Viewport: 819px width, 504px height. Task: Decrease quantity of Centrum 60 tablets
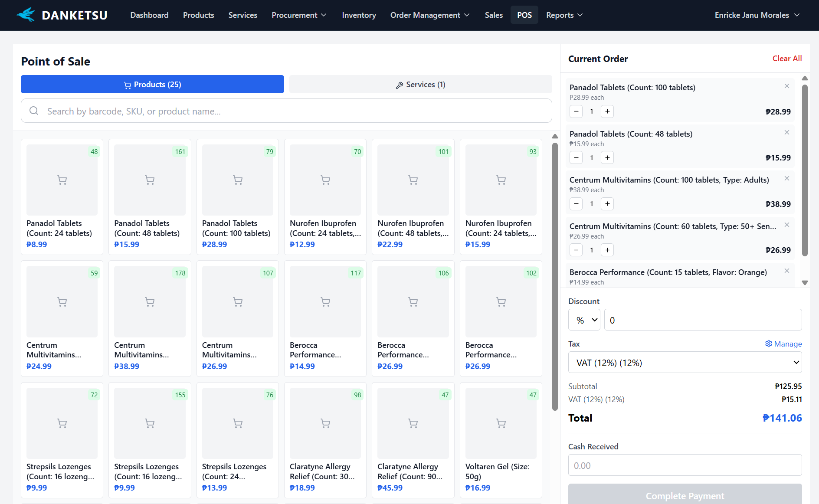pos(576,250)
